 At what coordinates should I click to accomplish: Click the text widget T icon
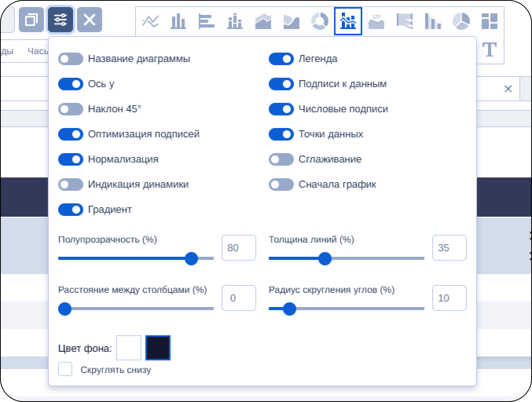point(490,49)
